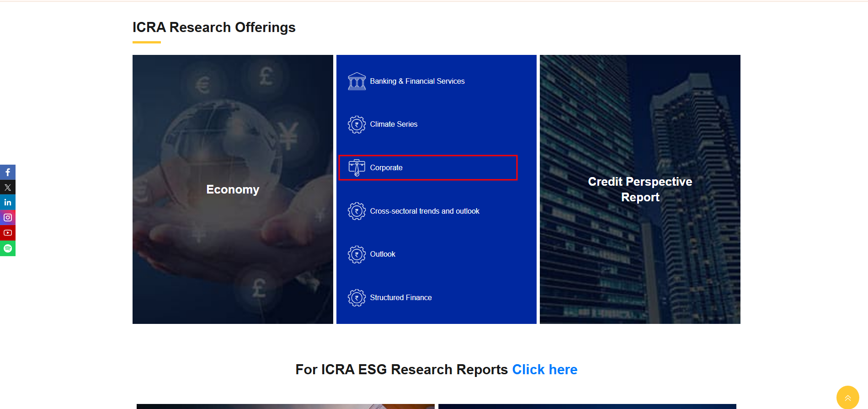
Task: Open the Economy research tile
Action: [x=233, y=189]
